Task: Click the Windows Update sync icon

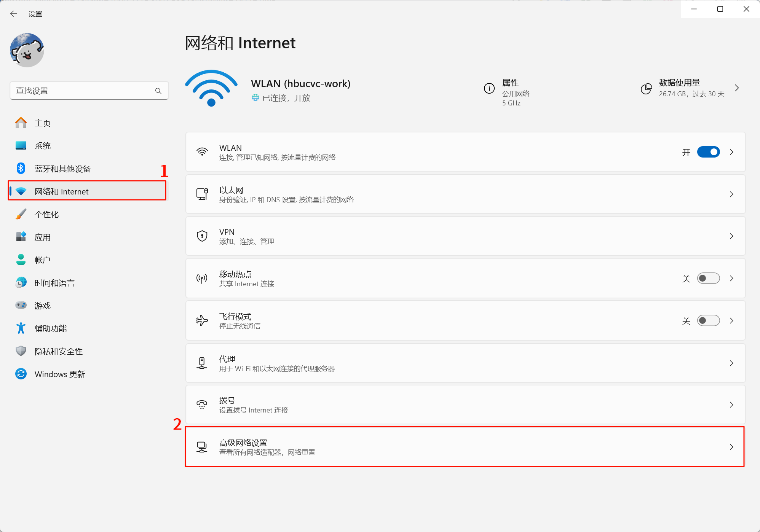Action: 21,374
